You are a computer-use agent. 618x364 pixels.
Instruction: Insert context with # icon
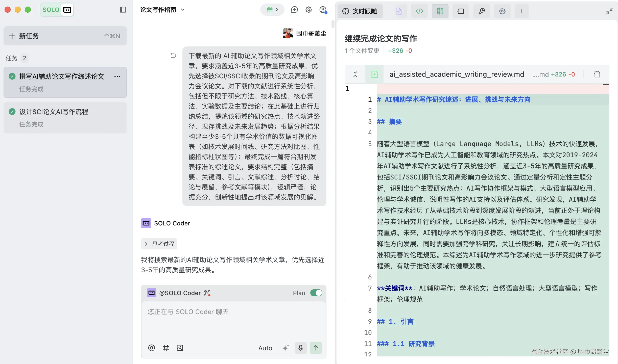[x=165, y=348]
